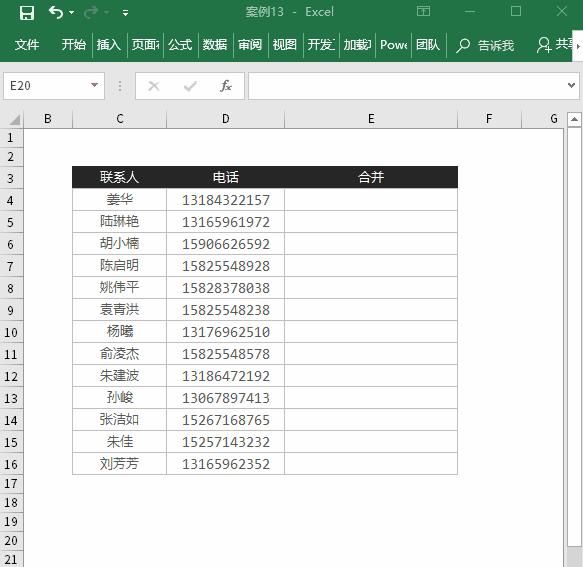Select the cell containing 陈启明
Viewport: 583px width, 567px height.
119,265
